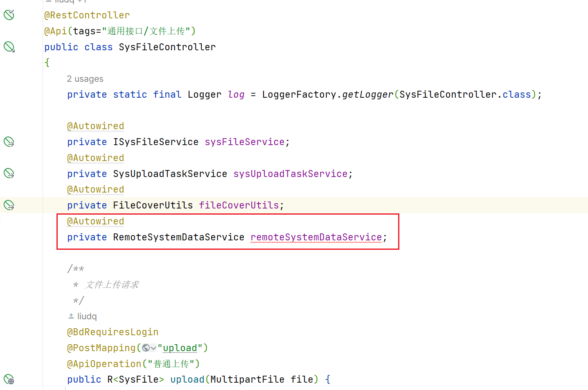This screenshot has width=588, height=390.
Task: Click the @Autowired annotation above sysFileService
Action: pos(96,126)
